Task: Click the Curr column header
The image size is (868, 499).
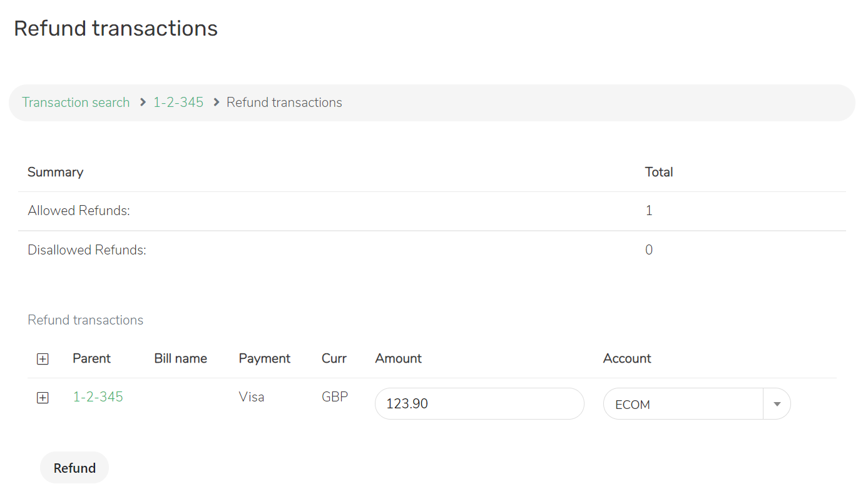Action: tap(334, 358)
